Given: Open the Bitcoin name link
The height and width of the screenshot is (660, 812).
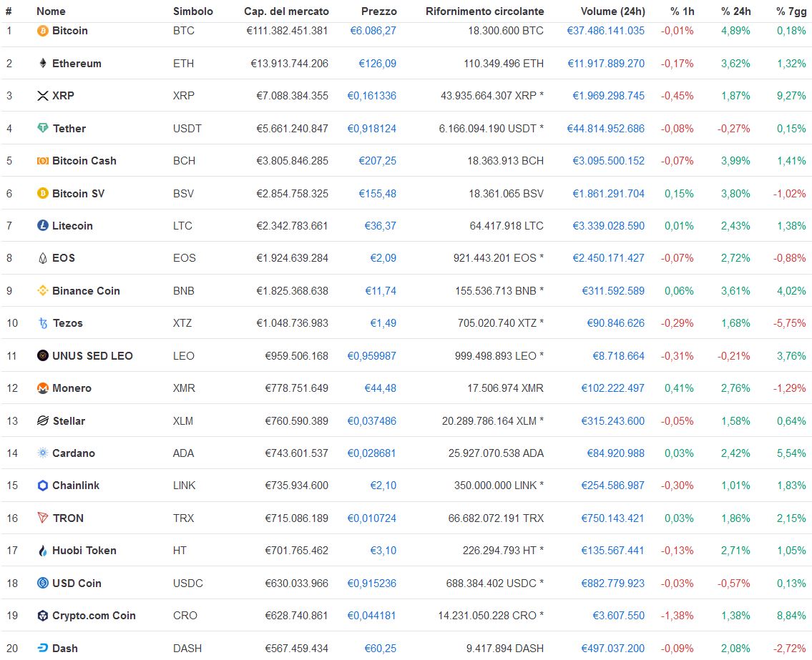Looking at the screenshot, I should tap(70, 31).
